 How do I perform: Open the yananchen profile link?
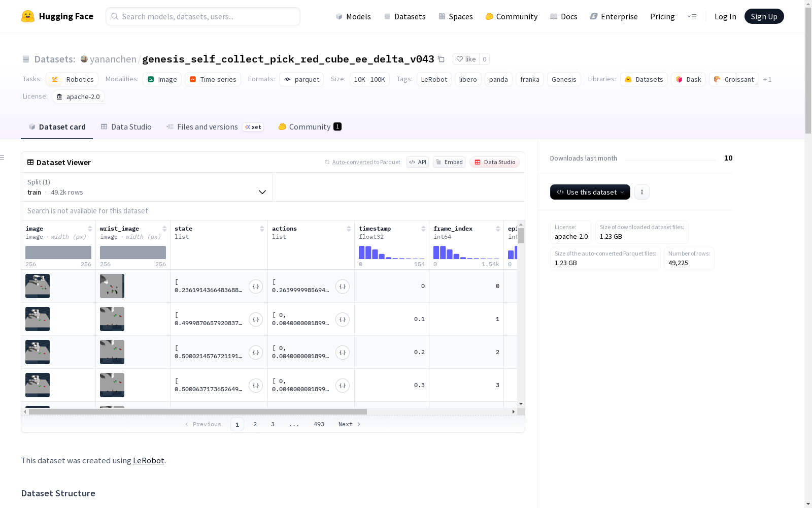tap(113, 59)
